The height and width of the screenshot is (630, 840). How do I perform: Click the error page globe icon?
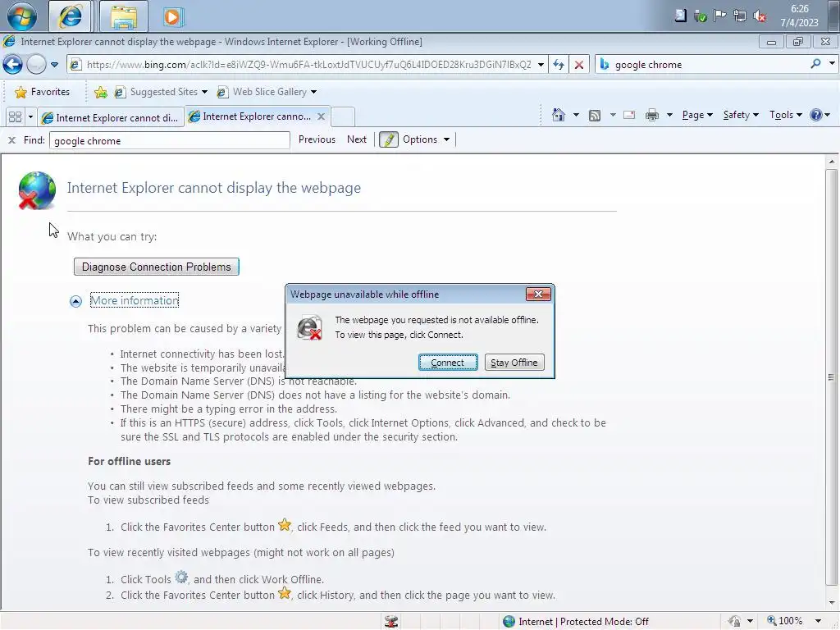36,190
